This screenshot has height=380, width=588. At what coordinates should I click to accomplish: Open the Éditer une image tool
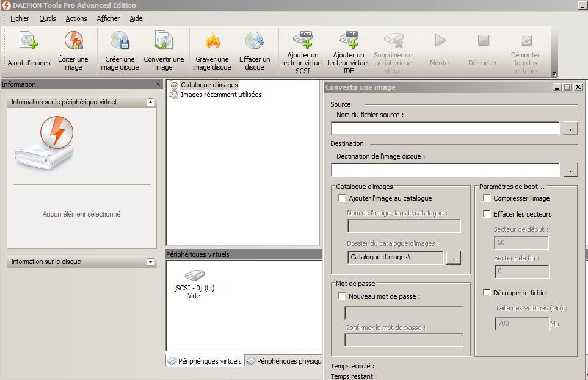[73, 40]
